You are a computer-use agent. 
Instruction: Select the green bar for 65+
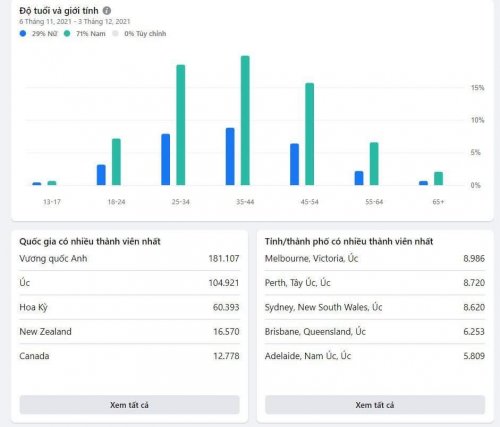pos(439,178)
